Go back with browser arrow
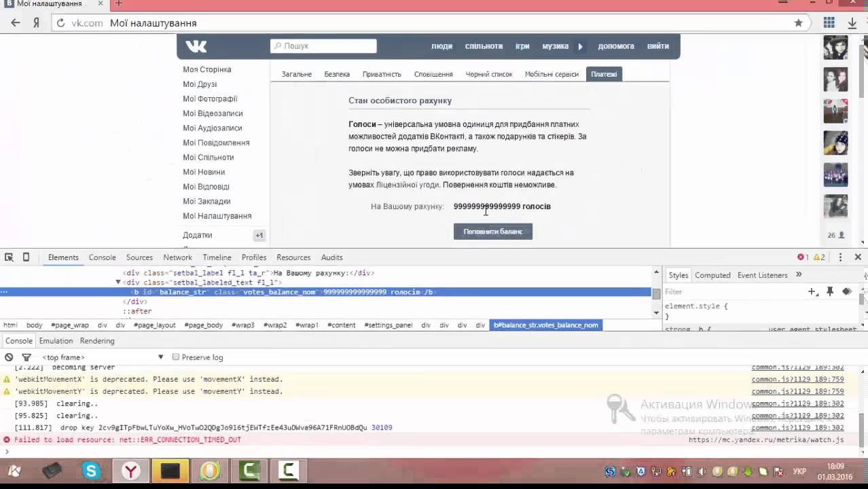This screenshot has width=868, height=489. click(x=15, y=22)
